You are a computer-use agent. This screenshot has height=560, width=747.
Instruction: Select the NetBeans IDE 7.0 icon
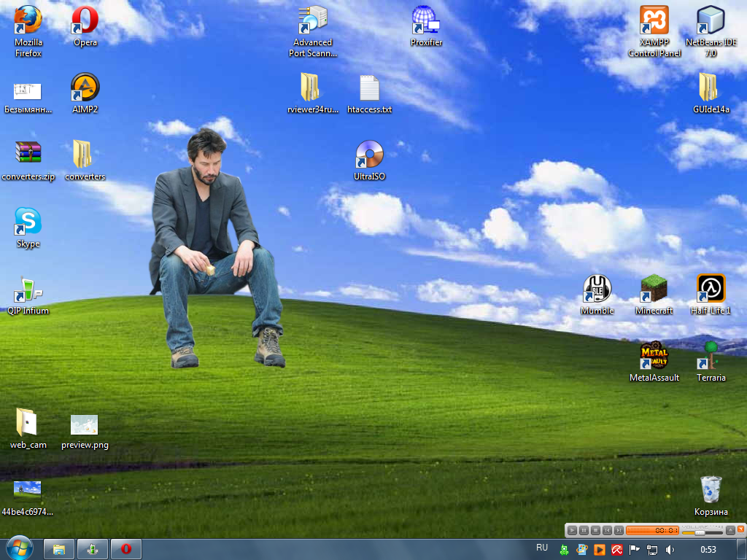point(711,20)
